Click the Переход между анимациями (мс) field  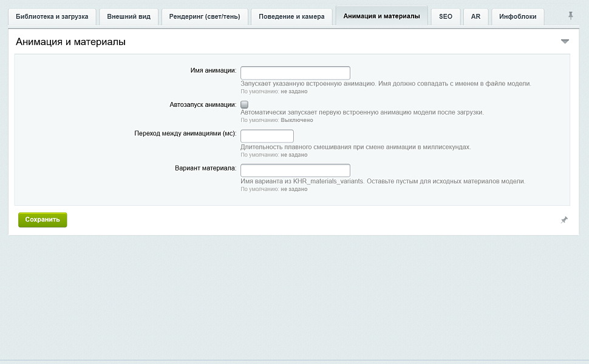[267, 136]
